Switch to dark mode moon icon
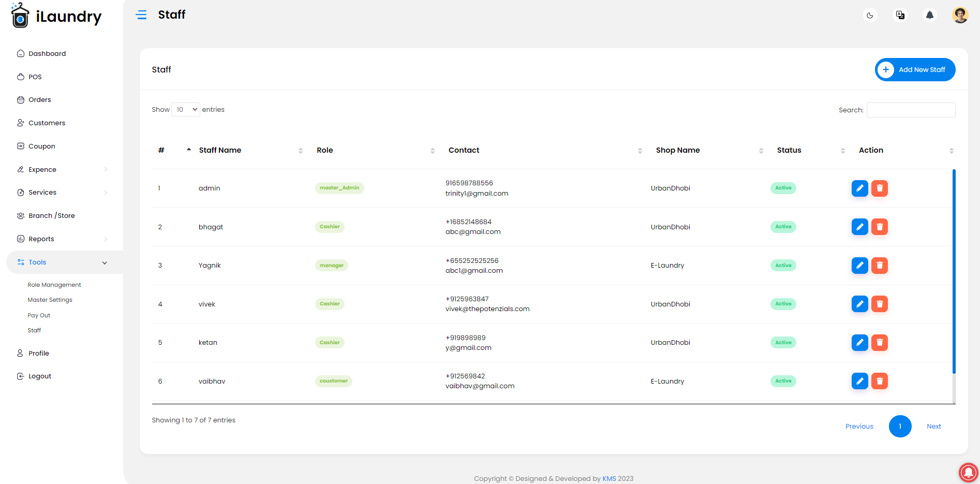The width and height of the screenshot is (980, 484). click(870, 16)
